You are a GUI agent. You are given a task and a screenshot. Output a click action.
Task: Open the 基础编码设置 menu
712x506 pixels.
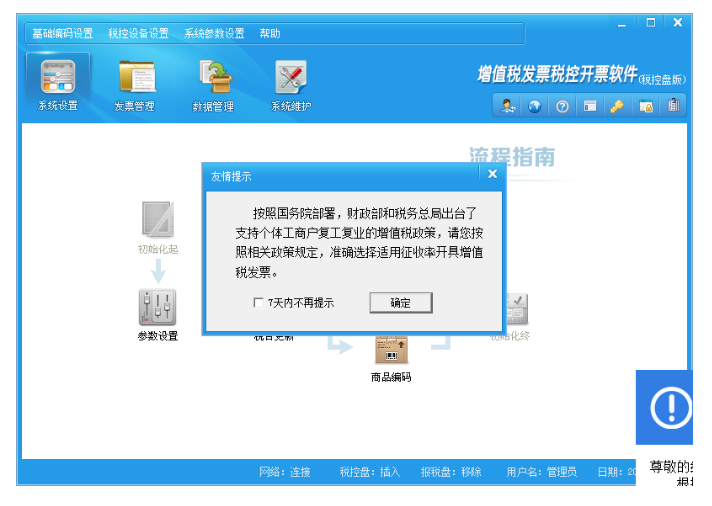point(62,33)
